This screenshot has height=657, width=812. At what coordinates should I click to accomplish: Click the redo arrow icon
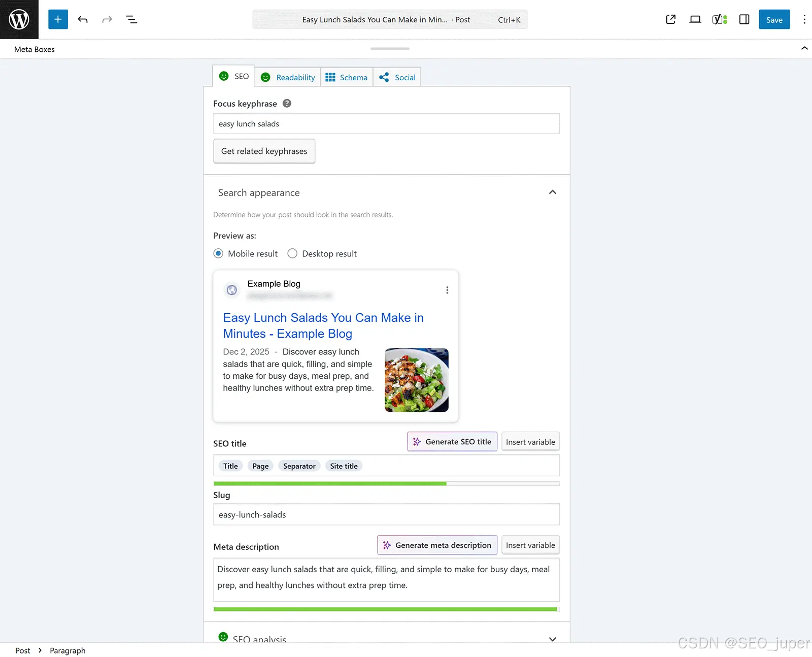point(107,19)
